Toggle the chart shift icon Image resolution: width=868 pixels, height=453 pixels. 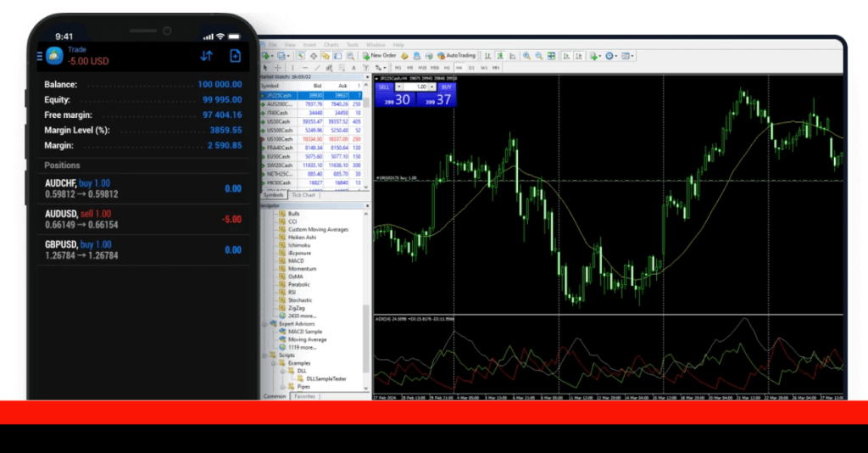pos(579,56)
